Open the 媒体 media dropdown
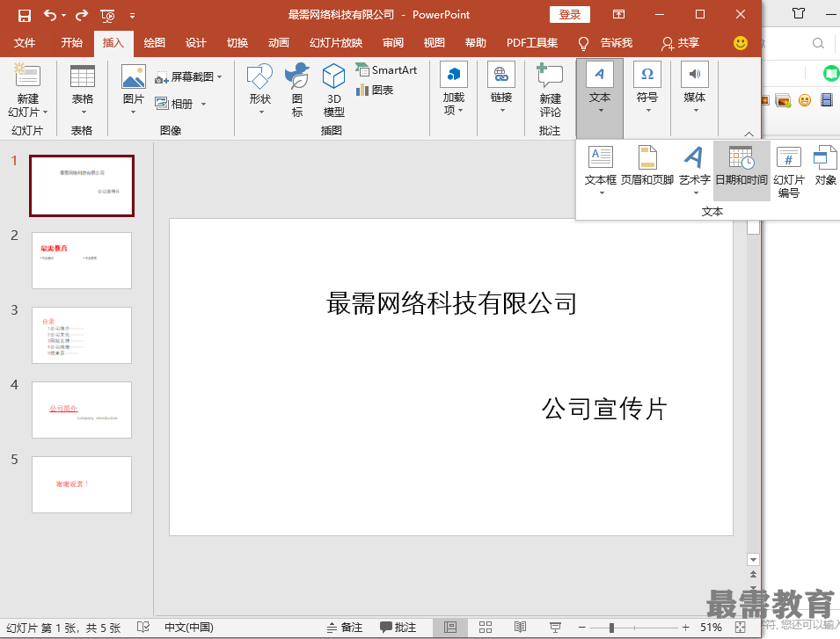840x639 pixels. pyautogui.click(x=694, y=87)
